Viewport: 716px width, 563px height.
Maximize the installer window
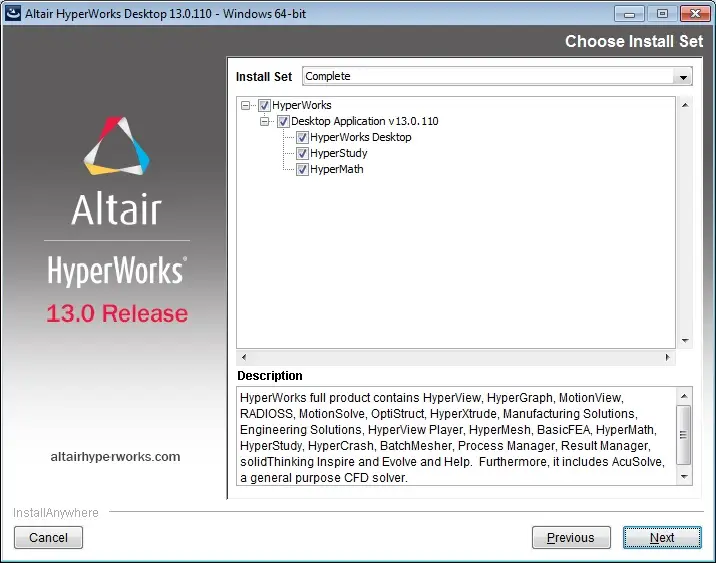click(x=662, y=14)
